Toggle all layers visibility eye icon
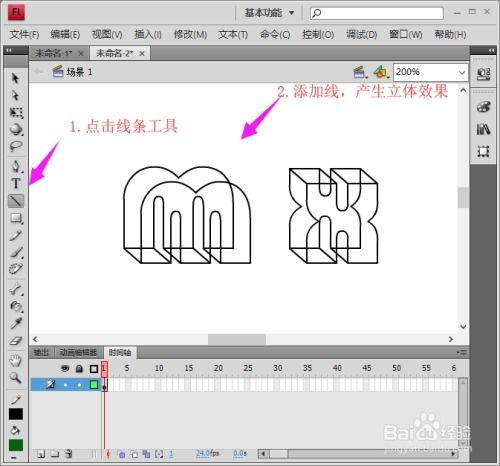Screen dimensions: 500x466 [65, 369]
